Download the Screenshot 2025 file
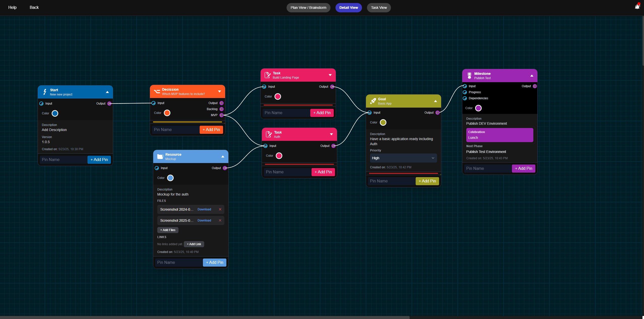This screenshot has height=319, width=644. click(204, 220)
